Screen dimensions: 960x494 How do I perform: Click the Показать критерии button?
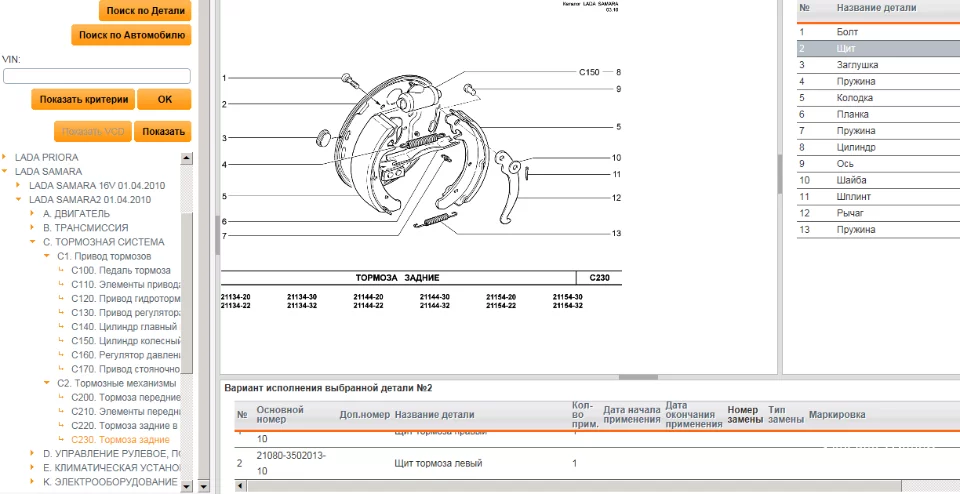83,99
